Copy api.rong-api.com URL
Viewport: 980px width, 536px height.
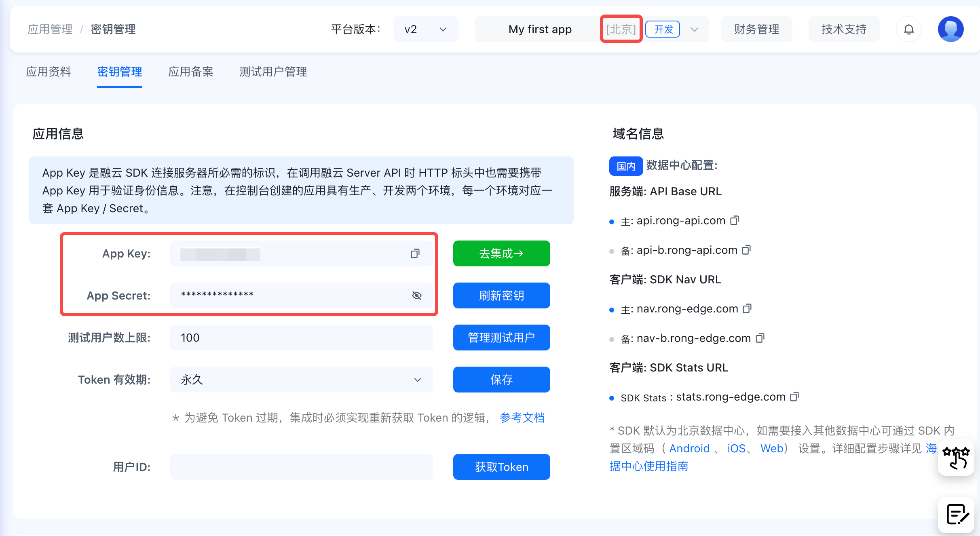click(x=735, y=220)
